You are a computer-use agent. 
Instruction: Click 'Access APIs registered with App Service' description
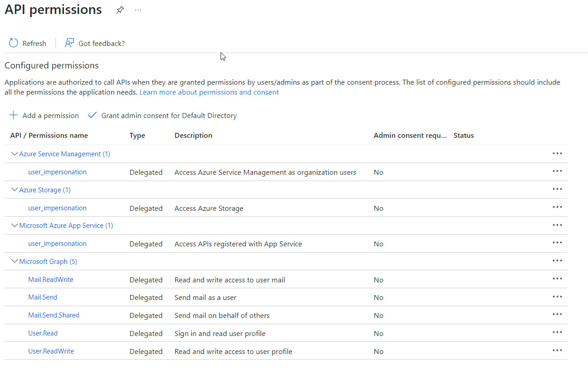tap(238, 244)
